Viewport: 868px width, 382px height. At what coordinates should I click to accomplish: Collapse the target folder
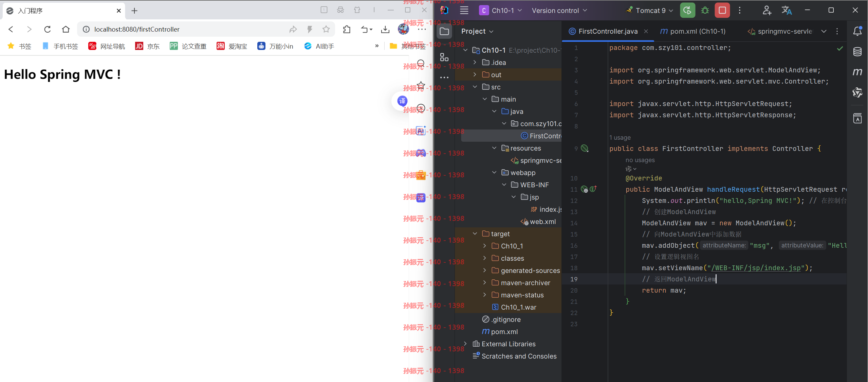pyautogui.click(x=475, y=234)
